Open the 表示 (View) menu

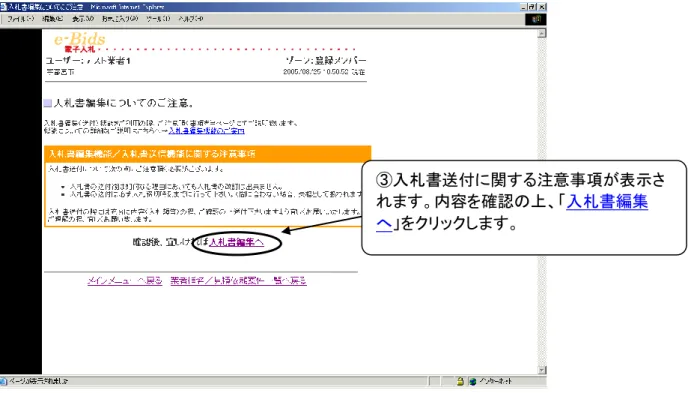tap(83, 19)
